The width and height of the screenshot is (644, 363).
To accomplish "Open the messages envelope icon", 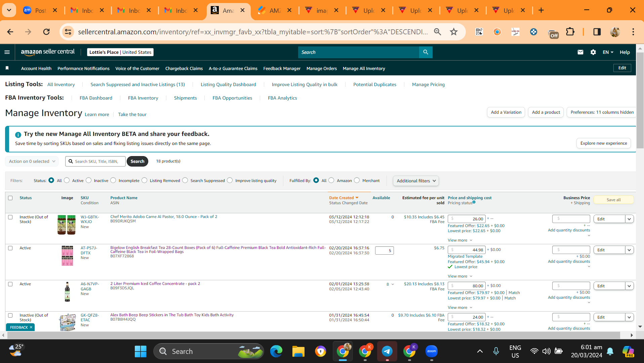I will (580, 52).
